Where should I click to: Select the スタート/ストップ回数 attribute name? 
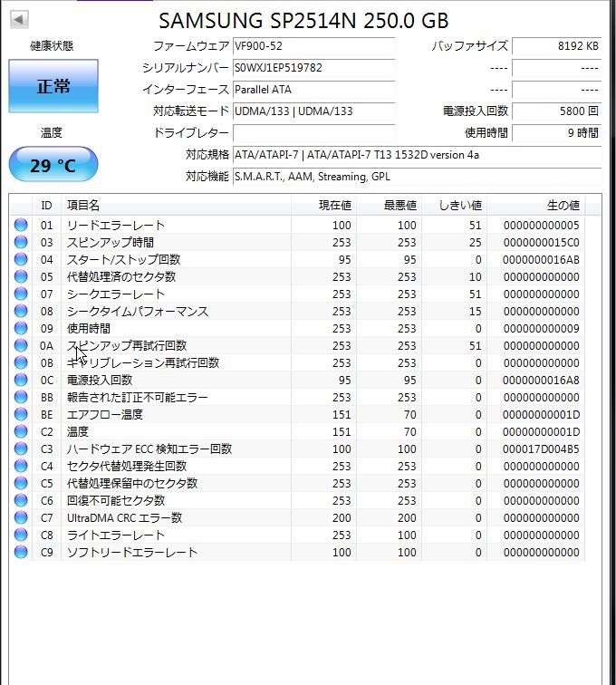123,259
